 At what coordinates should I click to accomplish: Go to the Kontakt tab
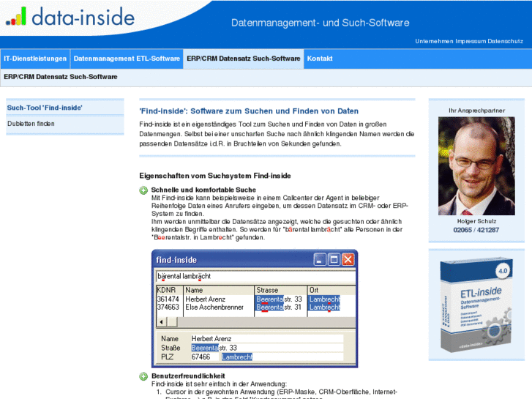pos(320,59)
